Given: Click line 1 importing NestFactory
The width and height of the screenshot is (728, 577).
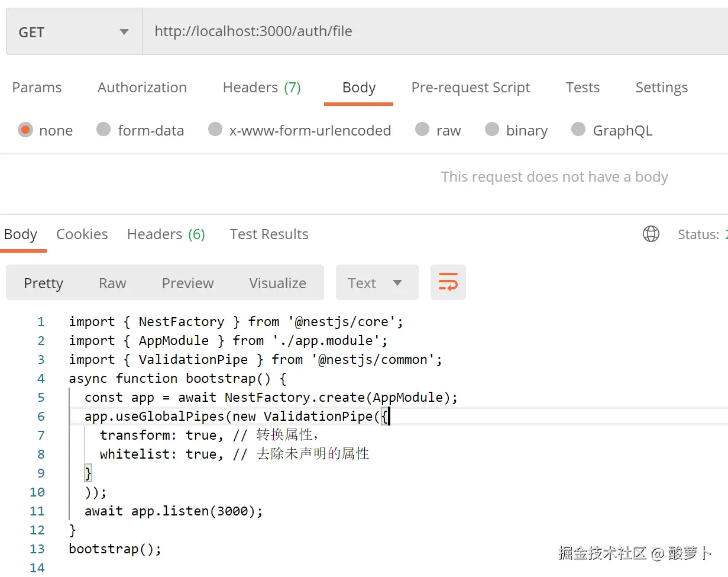Looking at the screenshot, I should coord(236,322).
